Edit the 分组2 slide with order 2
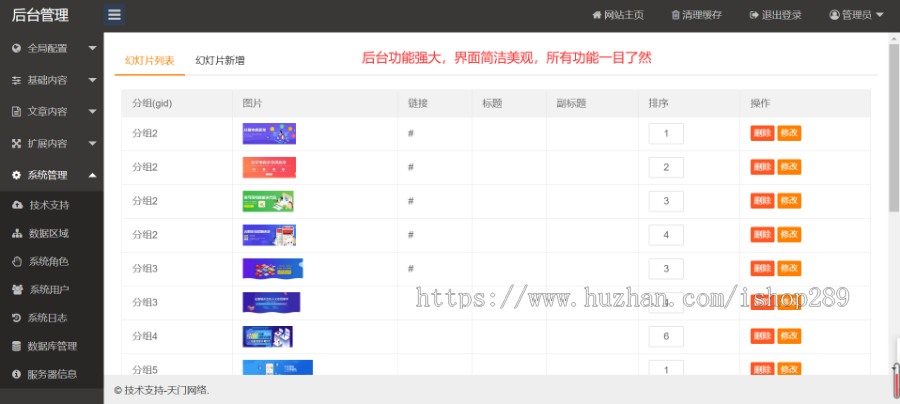This screenshot has width=900, height=404. point(789,167)
